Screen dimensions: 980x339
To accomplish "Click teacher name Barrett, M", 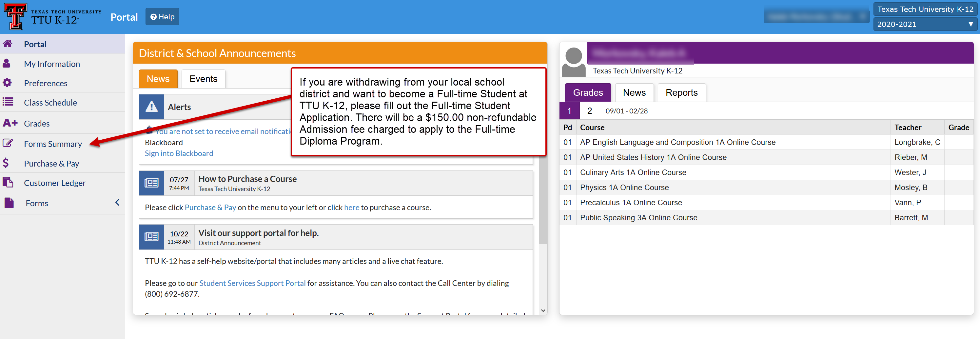I will (911, 218).
